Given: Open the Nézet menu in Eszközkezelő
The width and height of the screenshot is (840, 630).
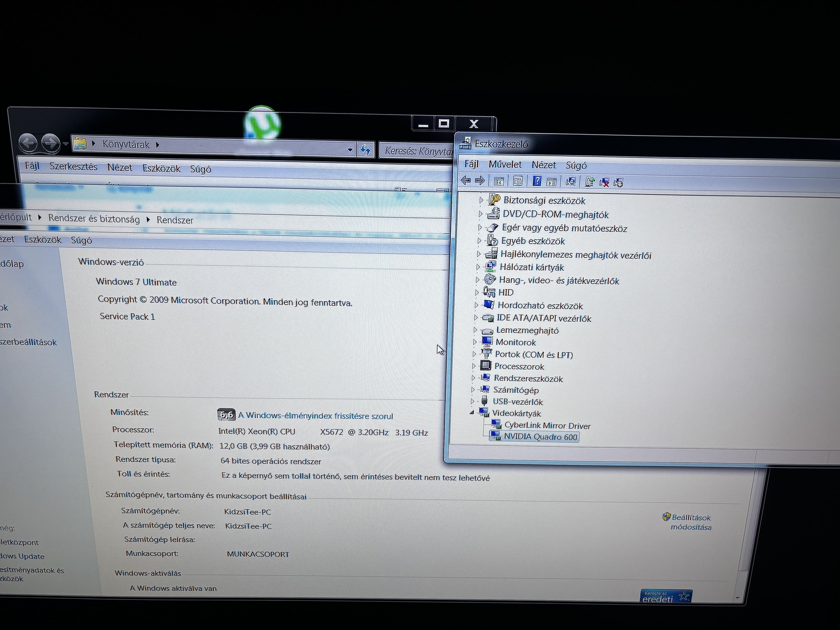Looking at the screenshot, I should click(x=544, y=165).
